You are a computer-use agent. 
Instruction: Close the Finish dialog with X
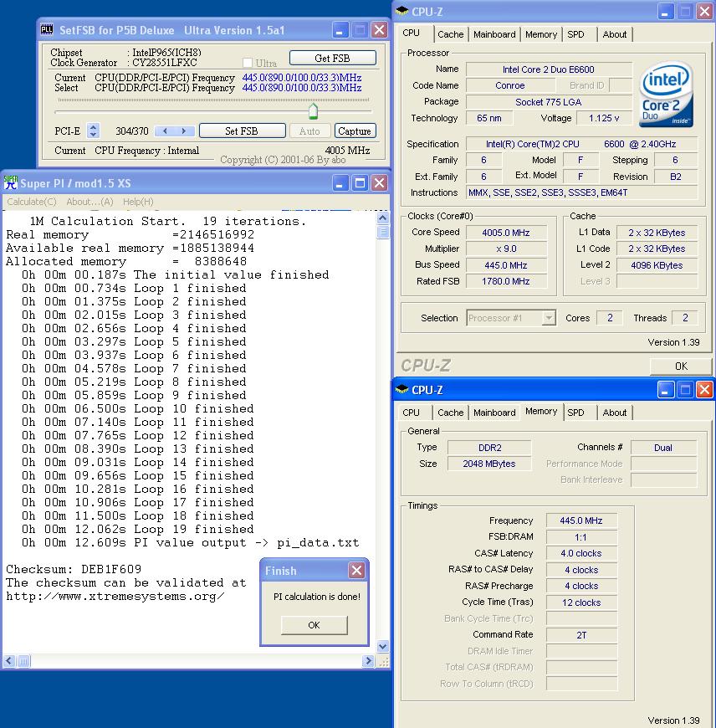click(356, 570)
